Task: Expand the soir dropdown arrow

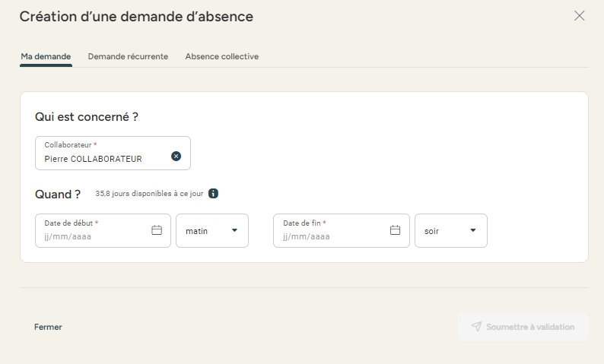Action: [x=472, y=230]
